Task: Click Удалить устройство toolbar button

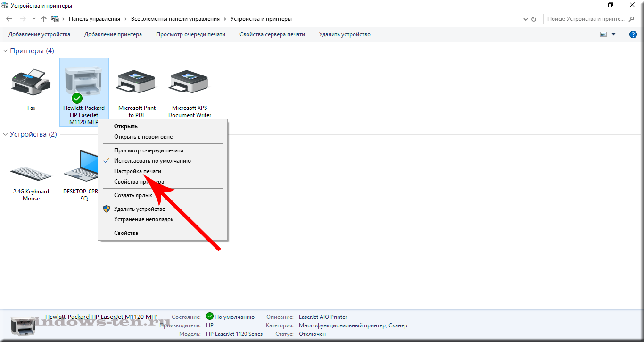Action: tap(345, 34)
